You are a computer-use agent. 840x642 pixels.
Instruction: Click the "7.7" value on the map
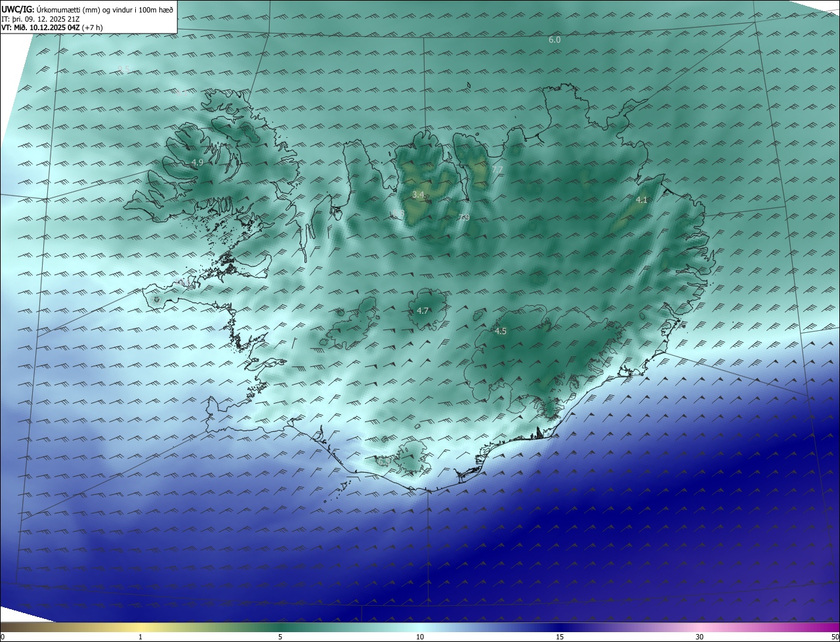[497, 170]
